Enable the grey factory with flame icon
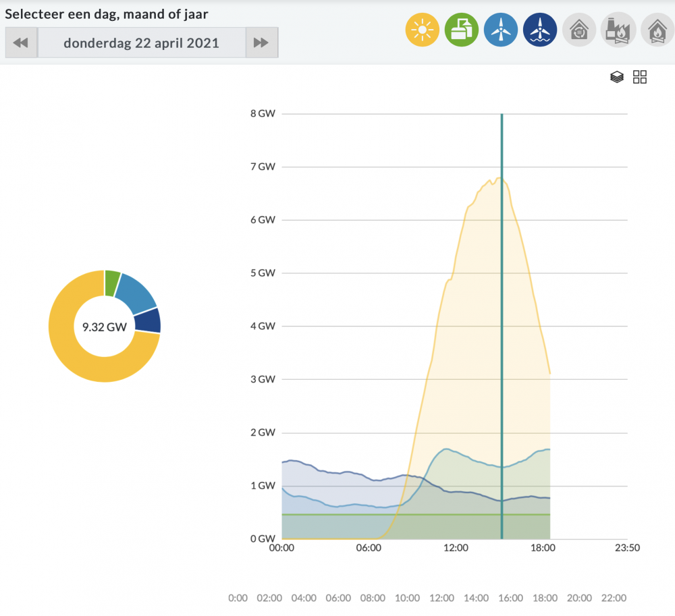Image resolution: width=675 pixels, height=616 pixels. tap(618, 30)
